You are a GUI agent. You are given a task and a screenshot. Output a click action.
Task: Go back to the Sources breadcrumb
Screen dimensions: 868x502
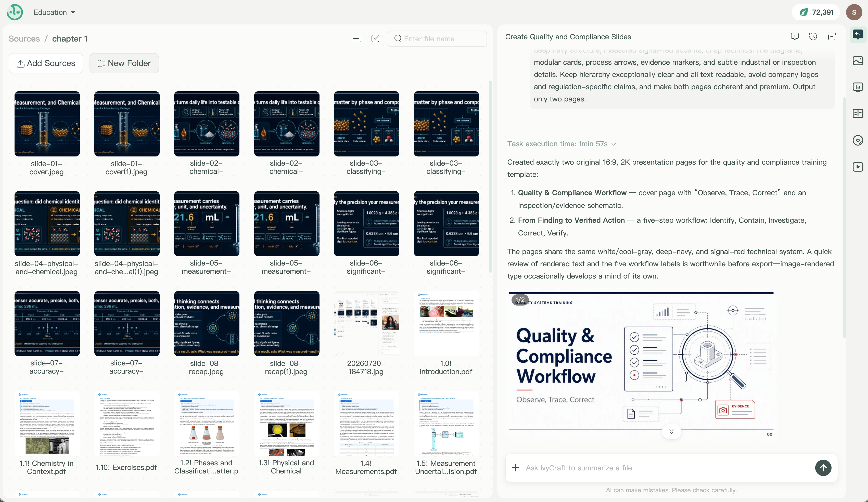click(x=24, y=38)
